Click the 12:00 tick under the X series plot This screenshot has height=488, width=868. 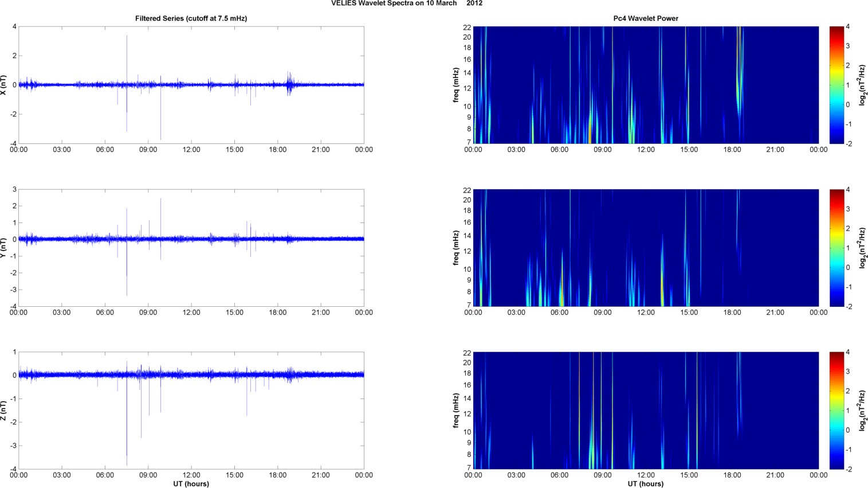coord(191,150)
